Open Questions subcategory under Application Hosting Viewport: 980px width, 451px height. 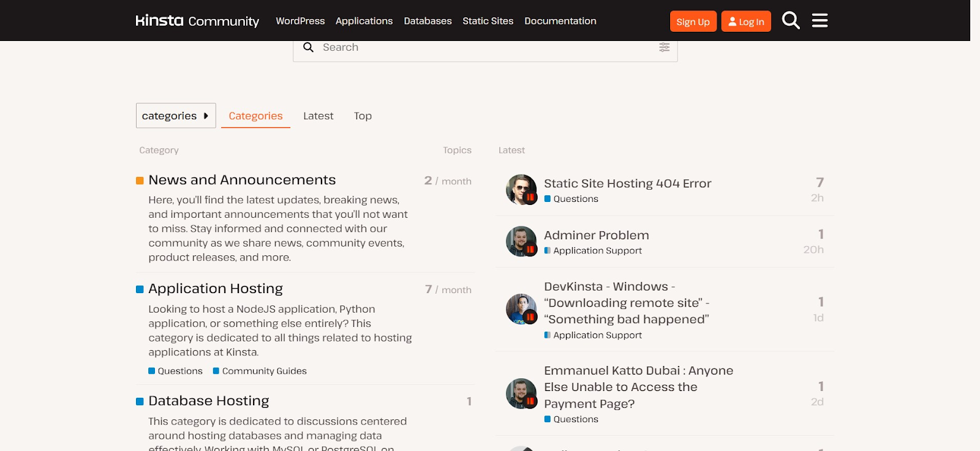[x=175, y=371]
